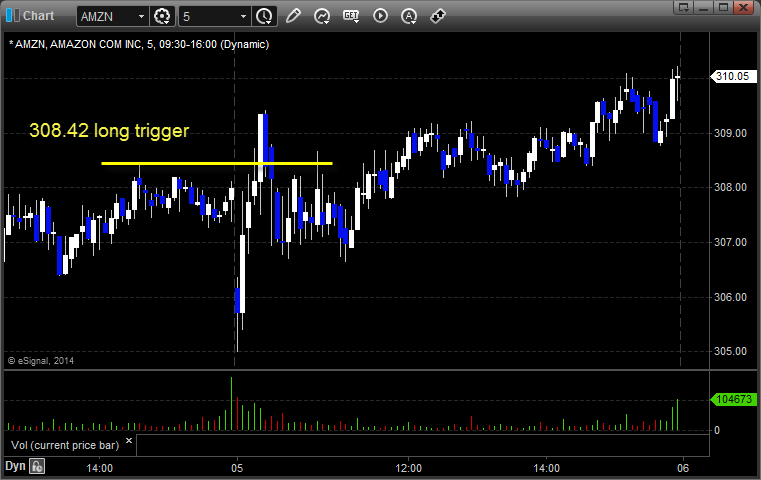Click the 310.05 current price marker
The image size is (761, 480).
(x=733, y=76)
